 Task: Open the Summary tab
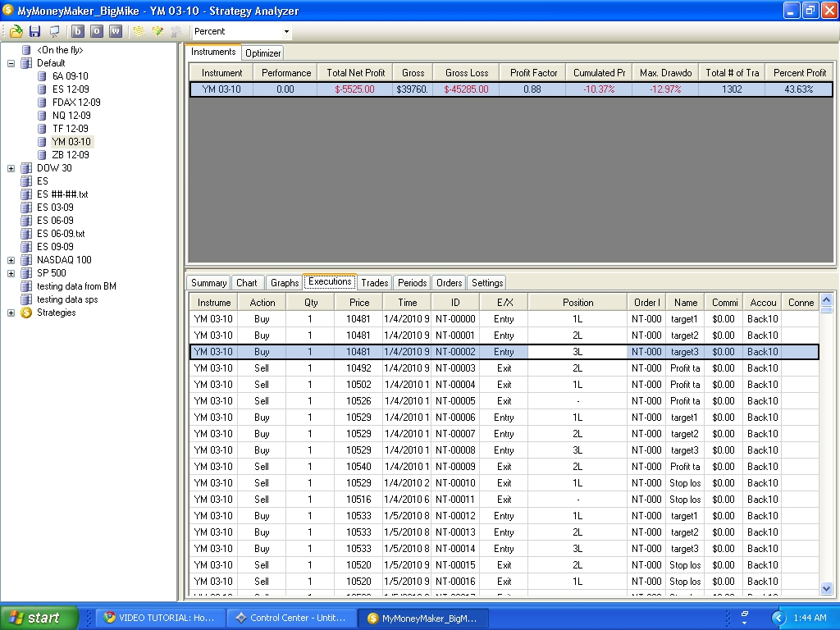[x=208, y=283]
